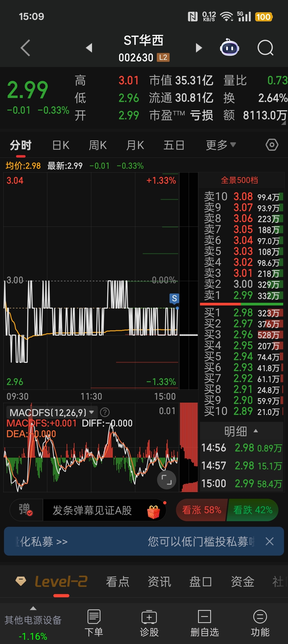Go to previous stock with left triangle

(x=89, y=48)
